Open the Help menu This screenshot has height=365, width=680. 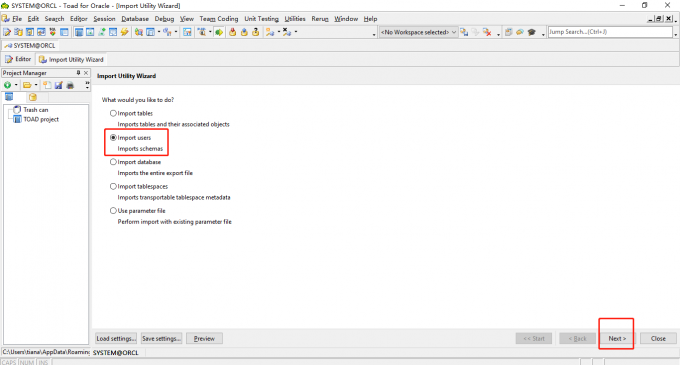(x=370, y=19)
